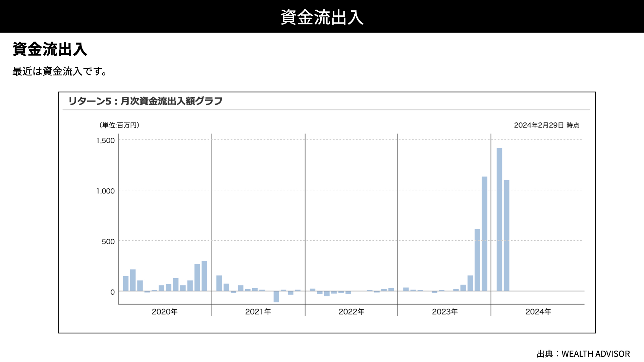Click the x-axis label 2020年
Screen dimensions: 644x362
tap(165, 312)
